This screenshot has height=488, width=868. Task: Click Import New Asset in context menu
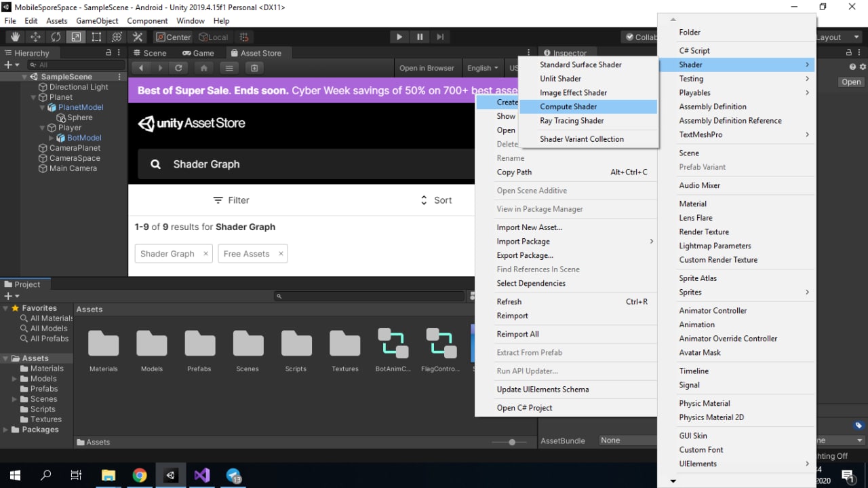point(566,227)
